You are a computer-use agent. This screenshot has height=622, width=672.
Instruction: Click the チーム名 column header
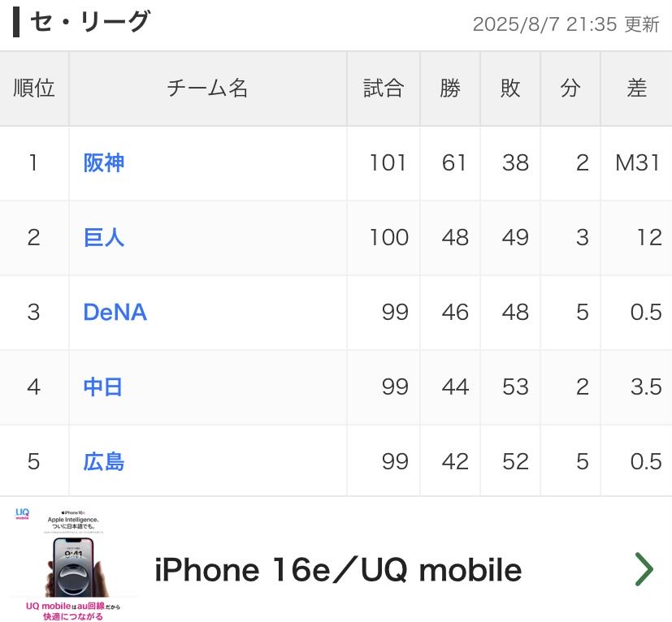click(x=207, y=89)
